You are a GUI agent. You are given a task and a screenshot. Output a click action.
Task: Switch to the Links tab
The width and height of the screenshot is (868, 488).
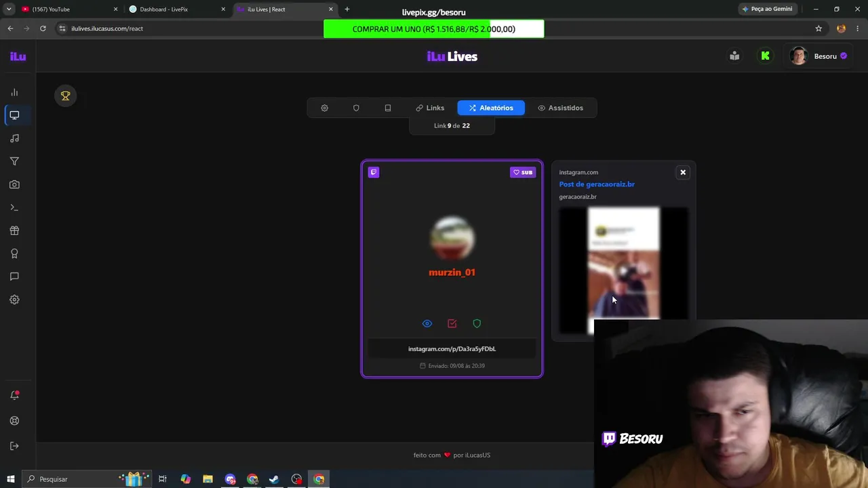[x=430, y=108]
